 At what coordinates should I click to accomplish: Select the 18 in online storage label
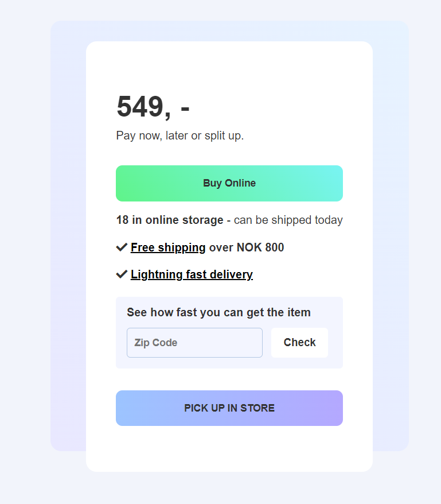tap(169, 220)
